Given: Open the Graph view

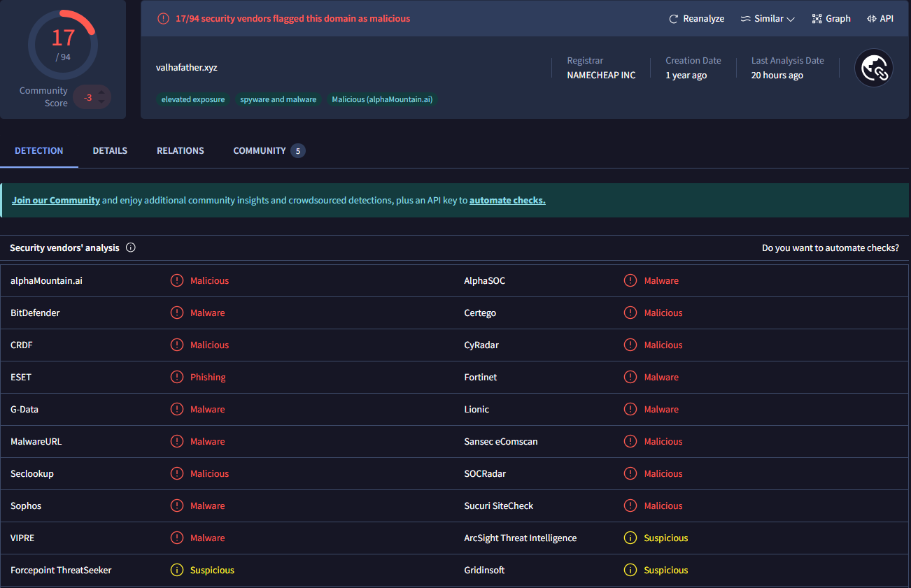Looking at the screenshot, I should click(x=831, y=19).
